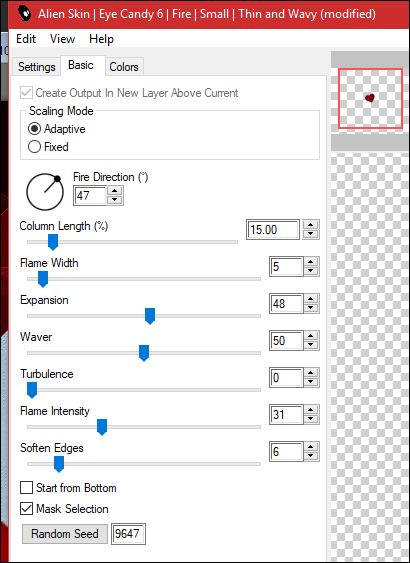
Task: Increase Fire Direction with up arrow
Action: tap(115, 191)
